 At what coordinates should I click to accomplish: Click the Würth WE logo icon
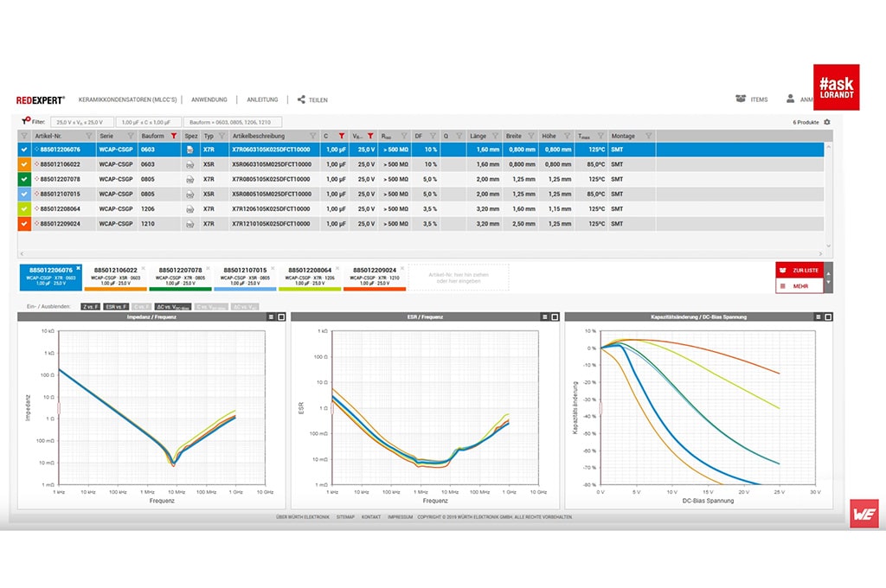pyautogui.click(x=864, y=514)
